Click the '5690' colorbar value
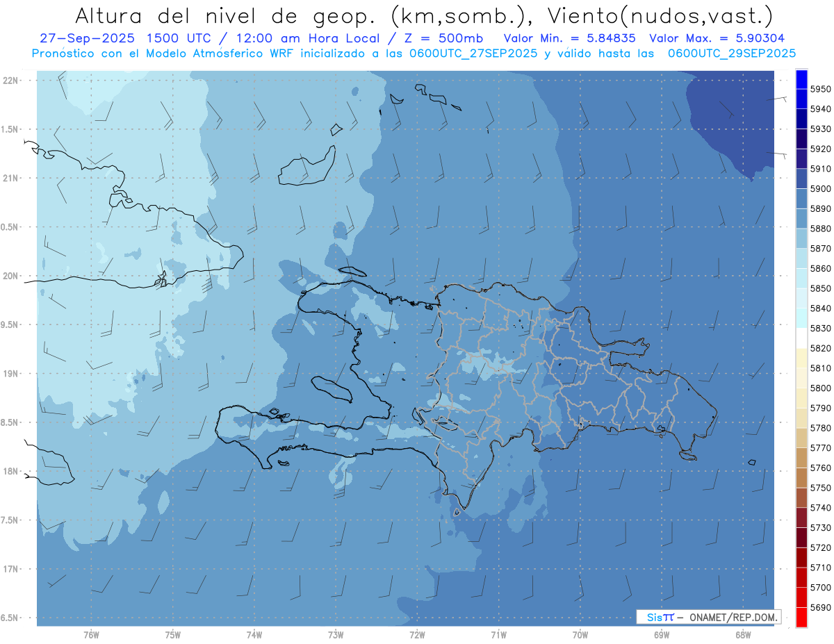This screenshot has height=644, width=834. click(820, 606)
